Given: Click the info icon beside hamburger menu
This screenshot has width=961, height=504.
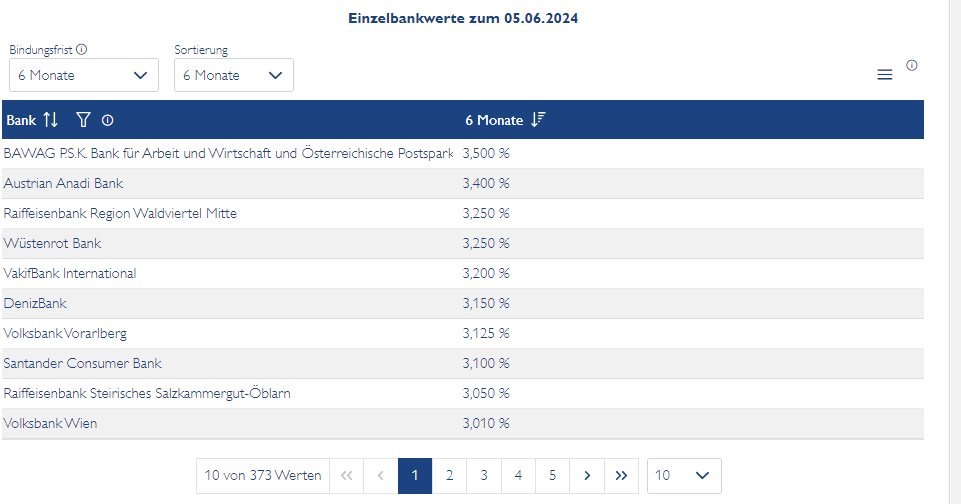Looking at the screenshot, I should click(912, 65).
